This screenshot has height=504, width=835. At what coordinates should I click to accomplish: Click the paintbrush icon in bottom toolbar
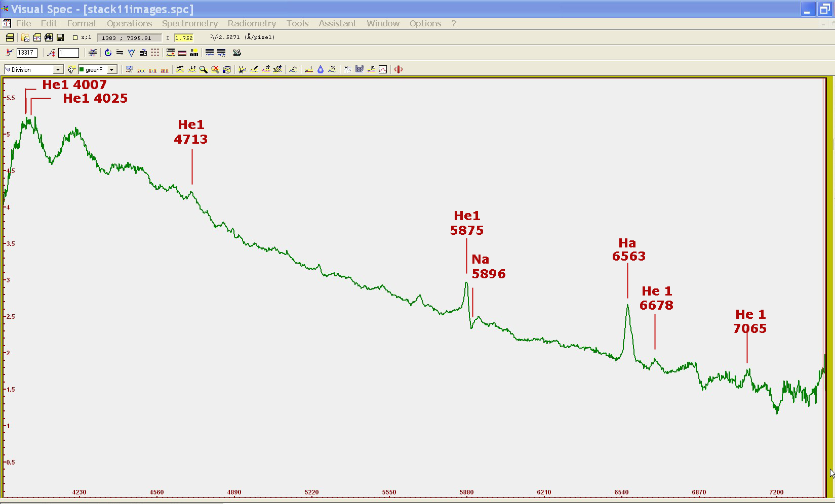tap(277, 69)
